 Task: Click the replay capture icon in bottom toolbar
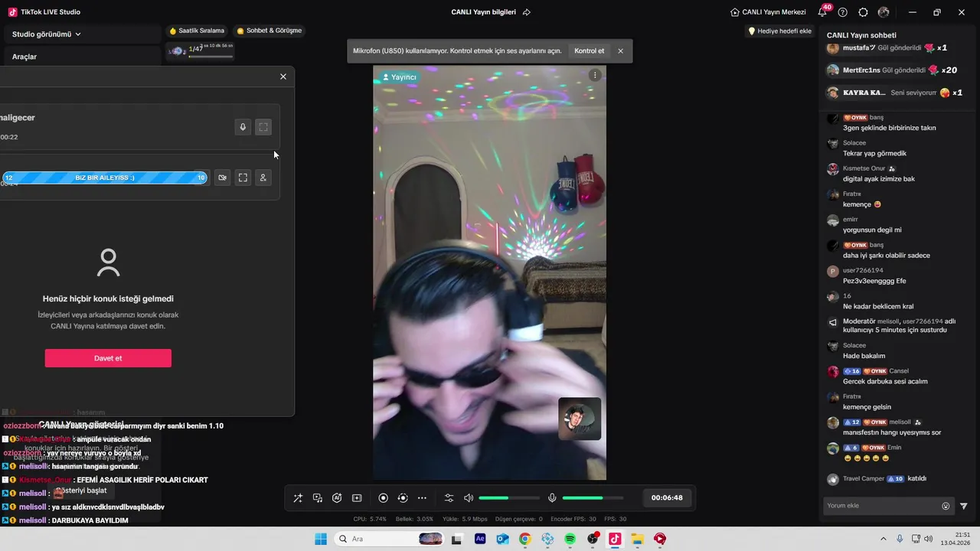pos(403,498)
